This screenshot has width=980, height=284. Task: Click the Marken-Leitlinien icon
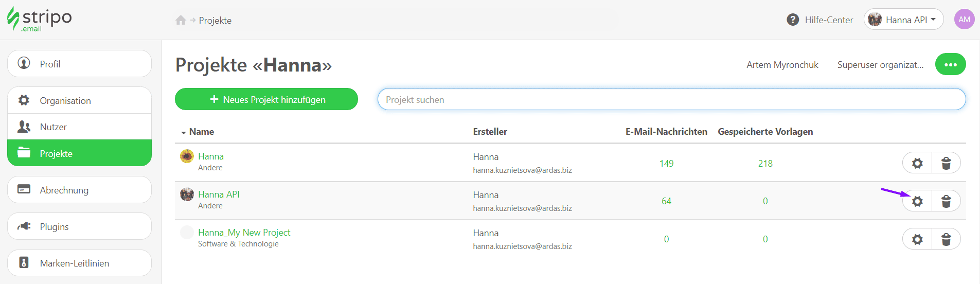[24, 262]
